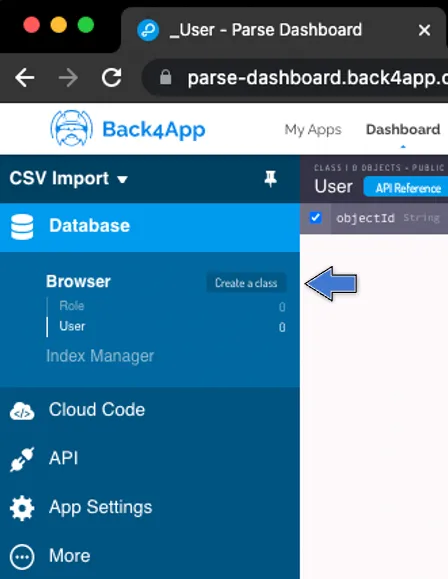Click the Create a class button

(246, 283)
